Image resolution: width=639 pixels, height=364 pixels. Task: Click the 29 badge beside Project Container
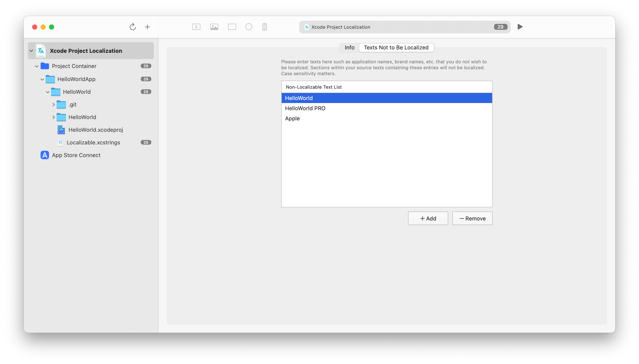coord(146,66)
